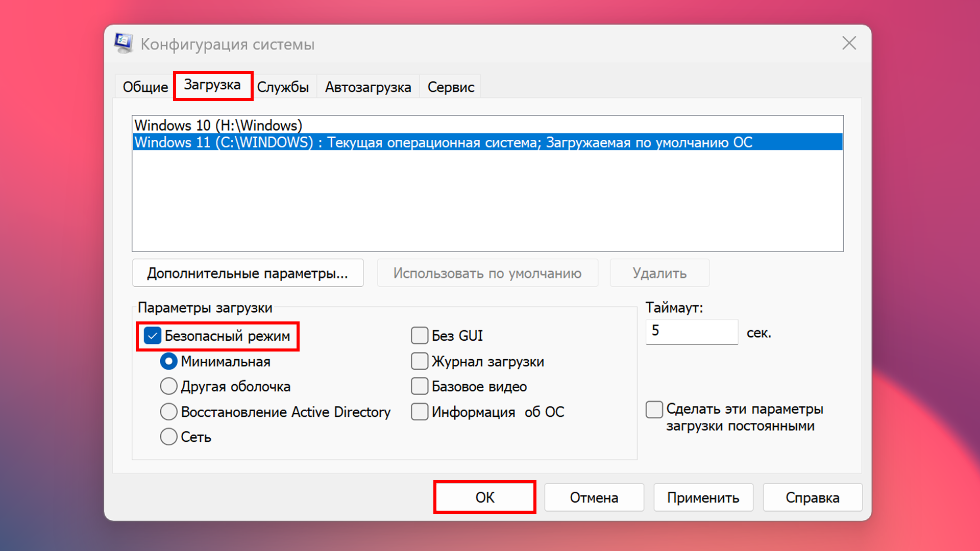
Task: Open the Автозагрузка tab
Action: 367,87
